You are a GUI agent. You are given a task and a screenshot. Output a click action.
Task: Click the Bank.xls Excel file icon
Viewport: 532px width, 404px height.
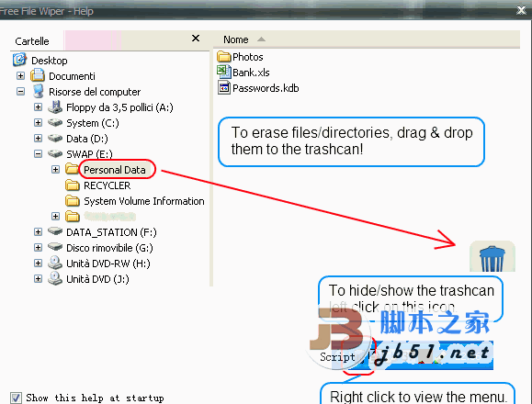223,72
